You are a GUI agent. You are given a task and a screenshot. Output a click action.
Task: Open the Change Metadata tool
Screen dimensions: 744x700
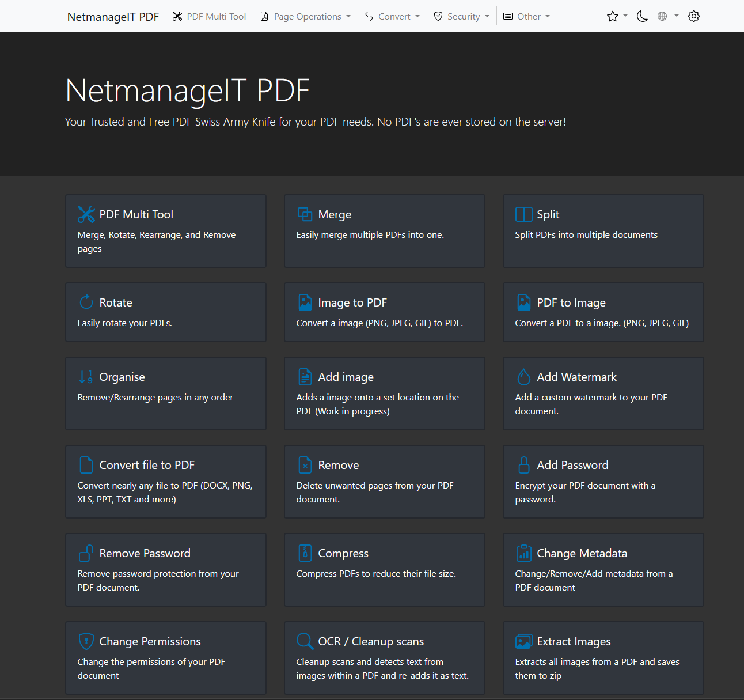click(x=603, y=569)
